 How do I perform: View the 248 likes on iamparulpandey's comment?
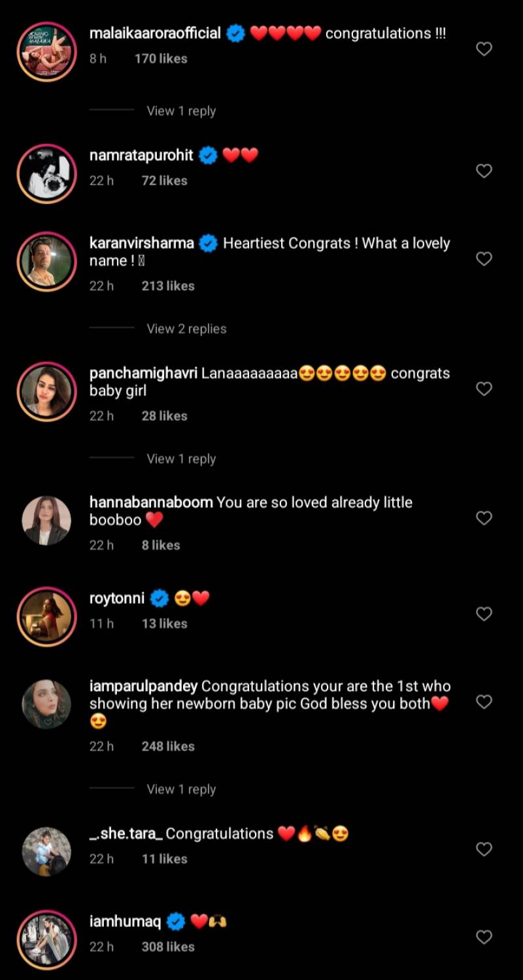click(168, 746)
